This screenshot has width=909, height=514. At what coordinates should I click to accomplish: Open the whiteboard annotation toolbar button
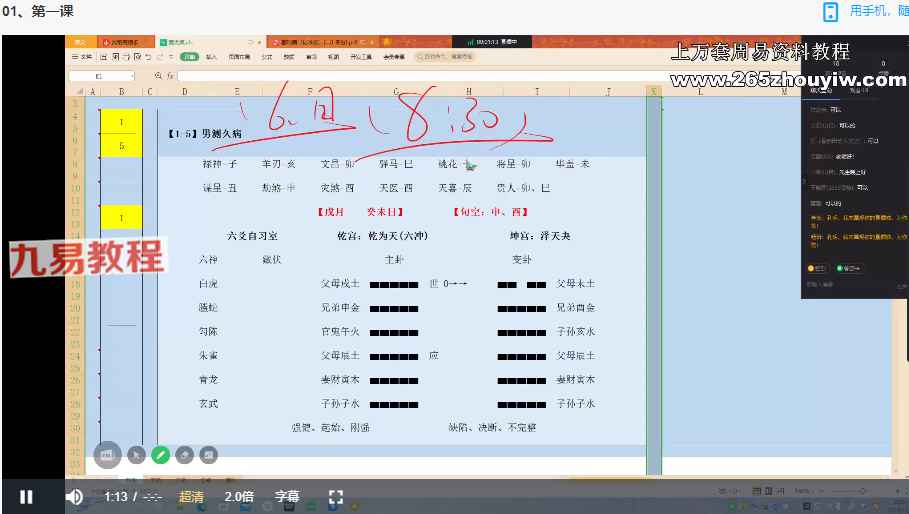(x=107, y=455)
